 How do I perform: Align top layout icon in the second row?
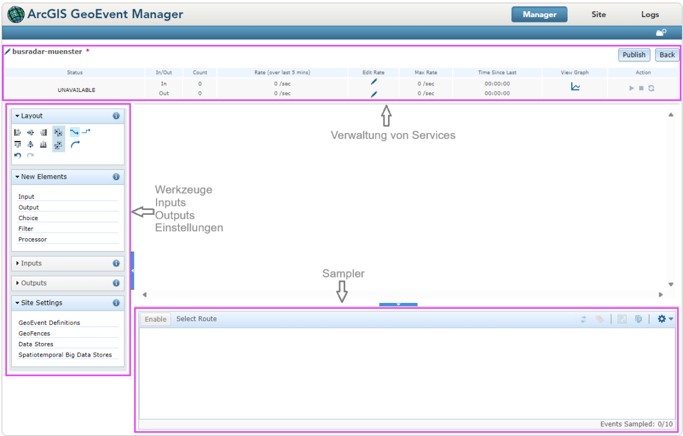(17, 145)
